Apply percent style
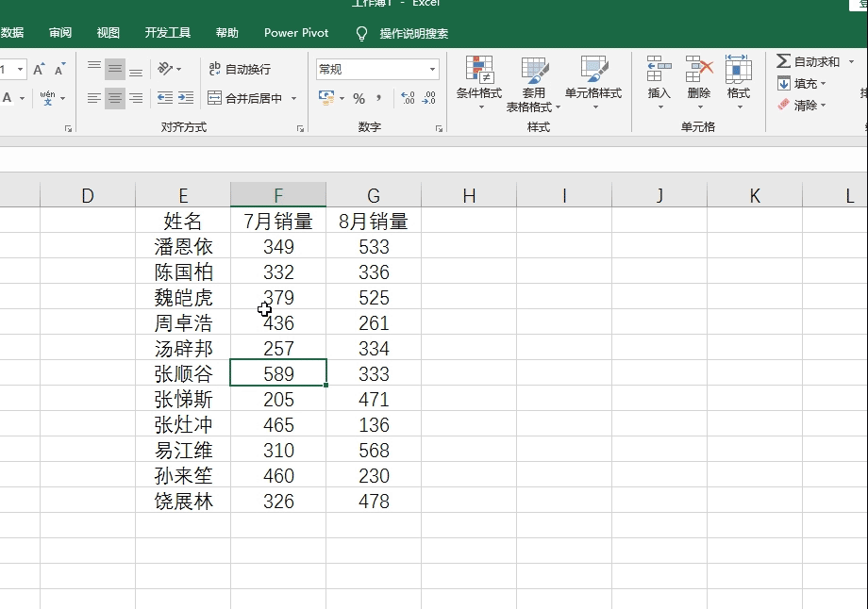The width and height of the screenshot is (868, 609). point(359,98)
